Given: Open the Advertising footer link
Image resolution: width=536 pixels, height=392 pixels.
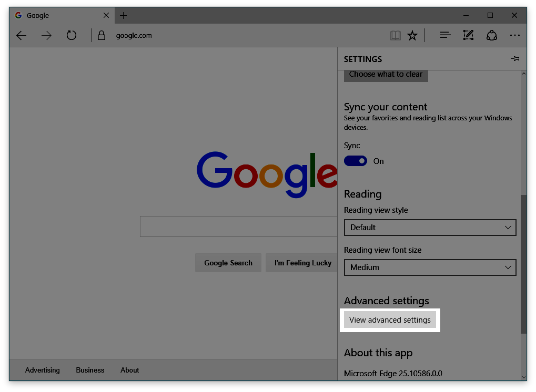Looking at the screenshot, I should [x=43, y=370].
